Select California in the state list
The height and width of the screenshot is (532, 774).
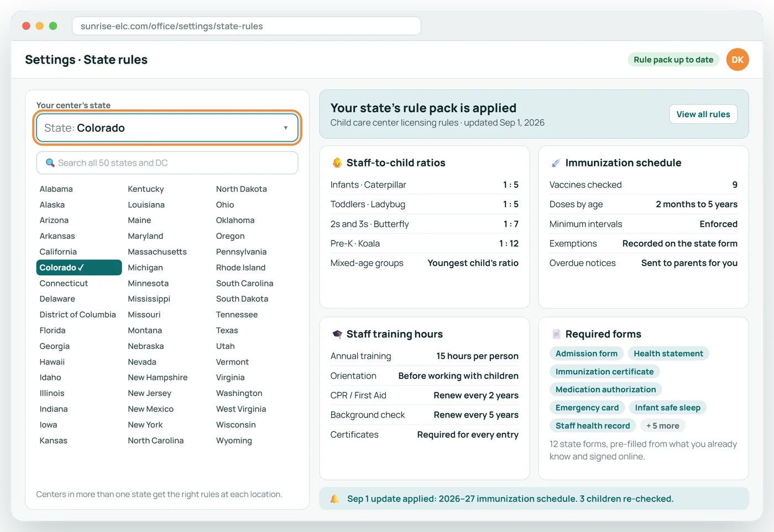click(x=58, y=252)
